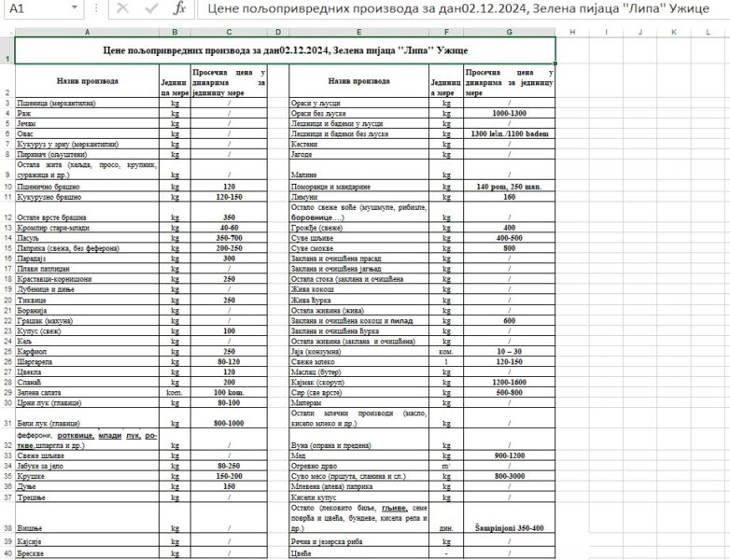Select row 10 header

click(7, 187)
